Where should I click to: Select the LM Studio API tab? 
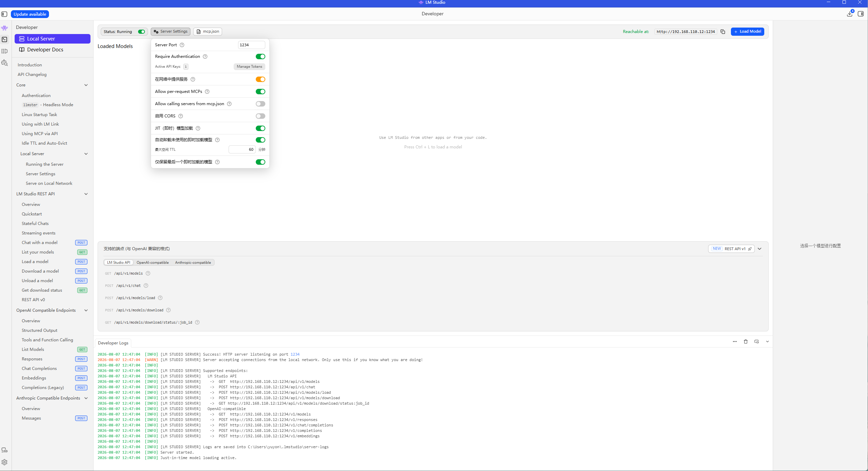point(118,262)
